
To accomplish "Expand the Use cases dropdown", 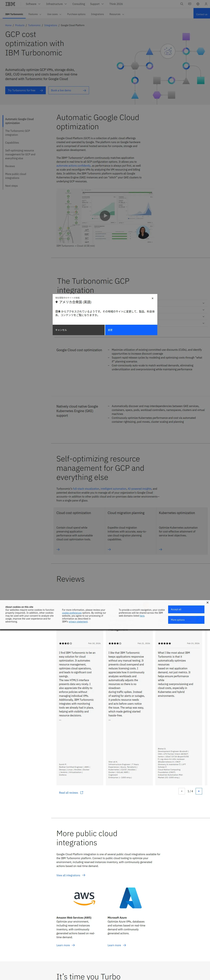I will (x=54, y=14).
